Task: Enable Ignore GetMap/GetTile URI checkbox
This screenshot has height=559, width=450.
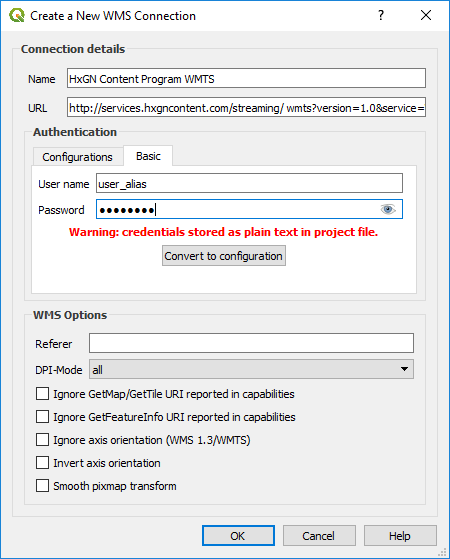Action: click(42, 394)
